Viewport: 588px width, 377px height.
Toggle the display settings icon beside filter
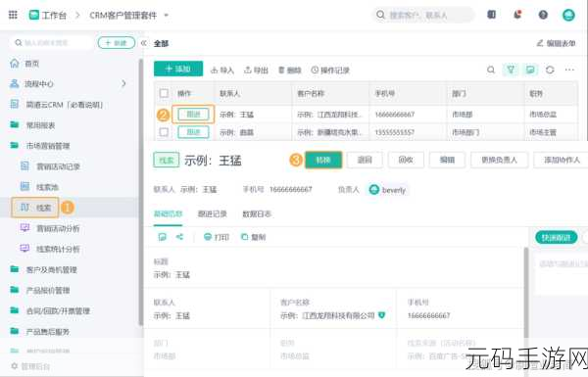pyautogui.click(x=530, y=70)
